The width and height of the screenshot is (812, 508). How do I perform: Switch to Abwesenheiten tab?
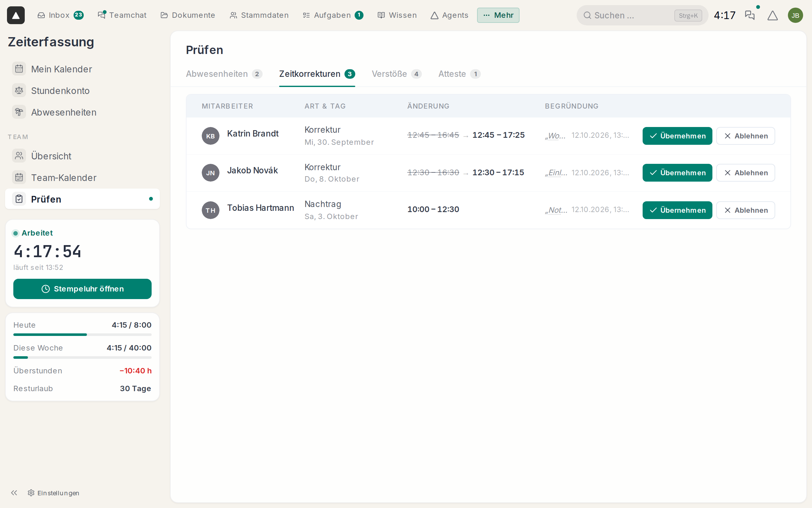point(224,74)
